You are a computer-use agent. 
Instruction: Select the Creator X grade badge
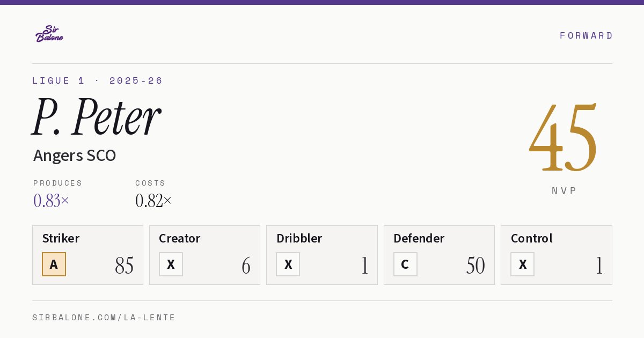pyautogui.click(x=171, y=264)
